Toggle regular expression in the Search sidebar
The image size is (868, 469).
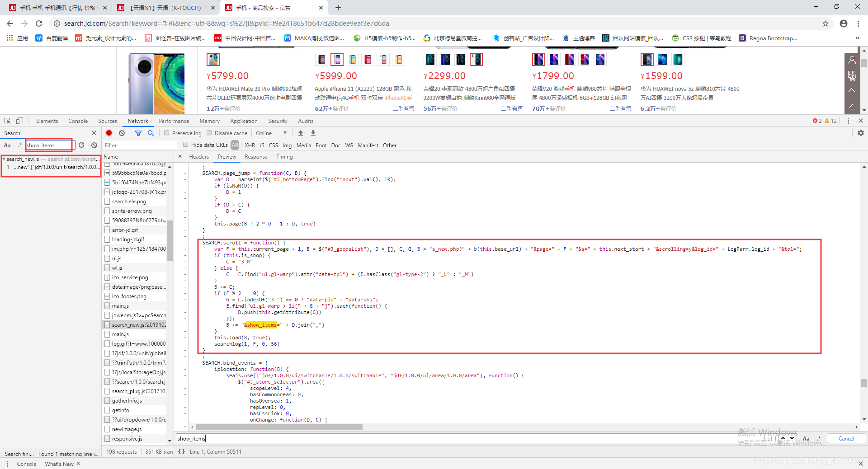[19, 145]
